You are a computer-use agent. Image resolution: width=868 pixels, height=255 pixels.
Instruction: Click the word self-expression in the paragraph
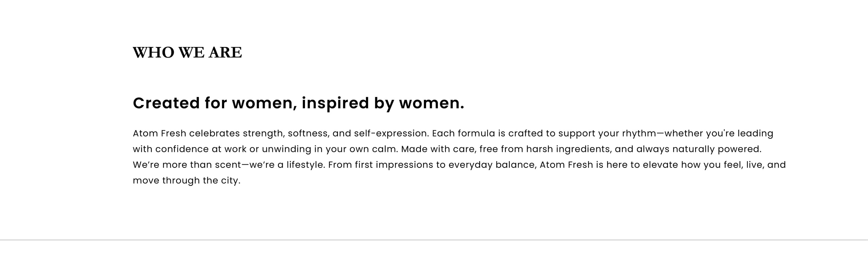click(x=391, y=134)
